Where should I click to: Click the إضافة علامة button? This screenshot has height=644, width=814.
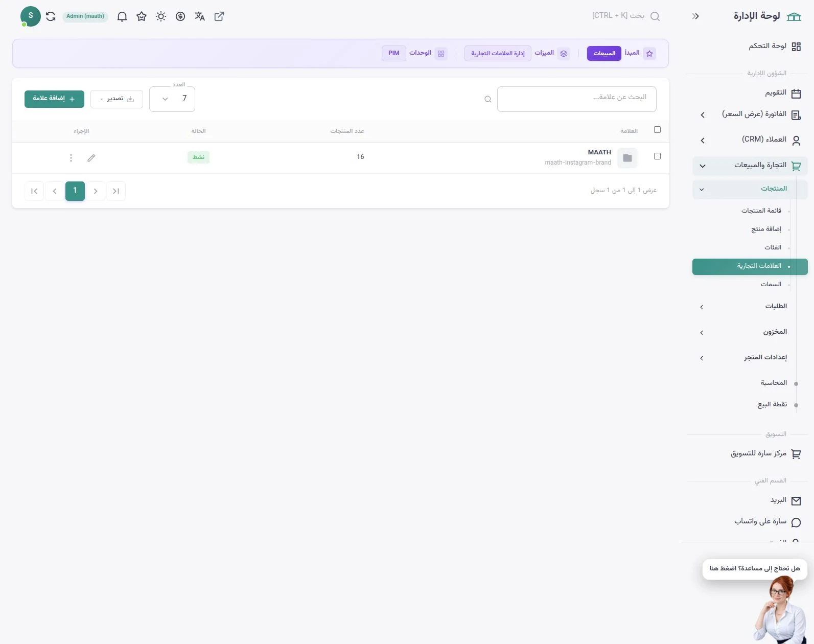pyautogui.click(x=54, y=99)
